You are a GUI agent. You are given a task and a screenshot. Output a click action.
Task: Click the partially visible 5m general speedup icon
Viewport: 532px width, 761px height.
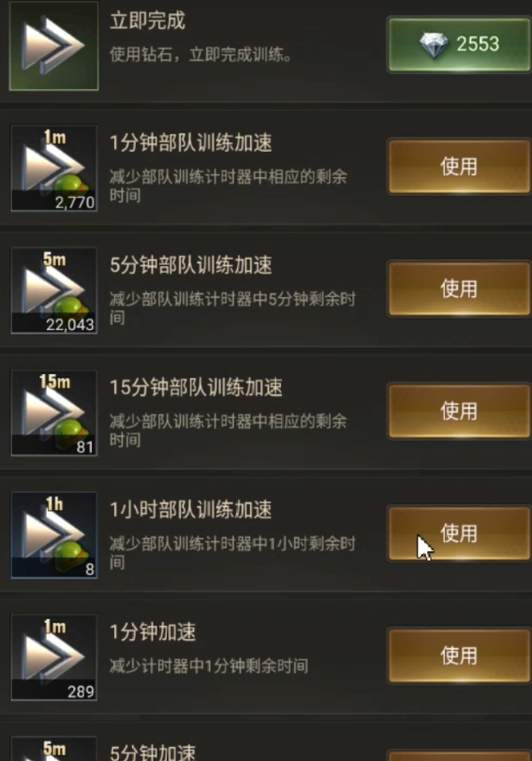(53, 749)
